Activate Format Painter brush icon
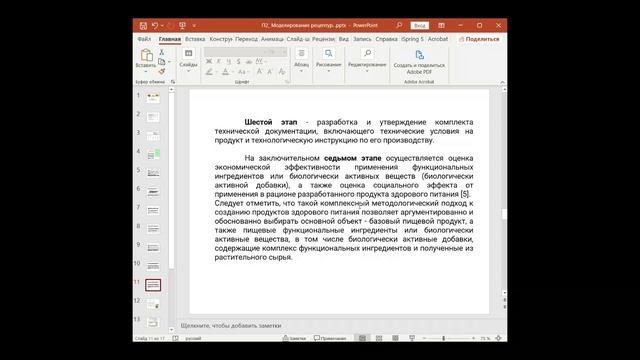This screenshot has height=360, width=640. (x=162, y=71)
